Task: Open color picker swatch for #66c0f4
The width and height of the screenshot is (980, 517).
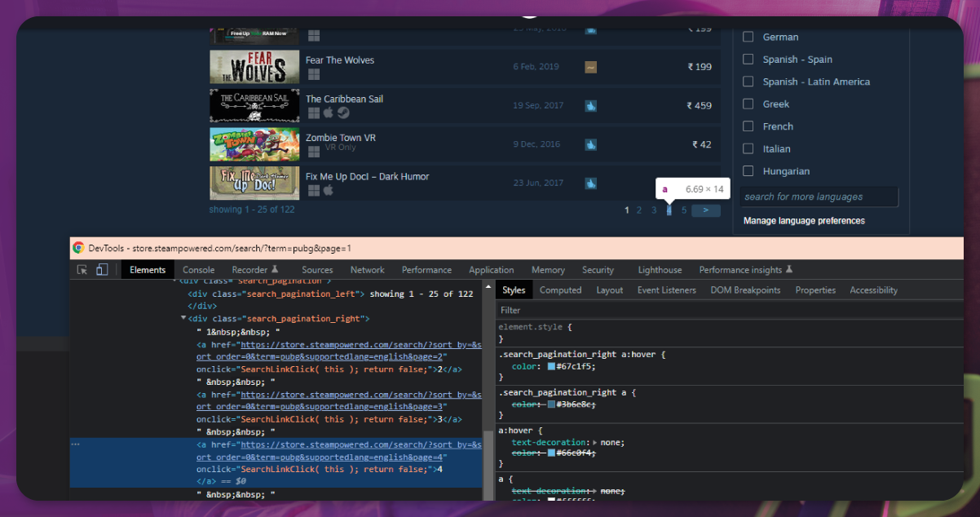Action: point(551,453)
